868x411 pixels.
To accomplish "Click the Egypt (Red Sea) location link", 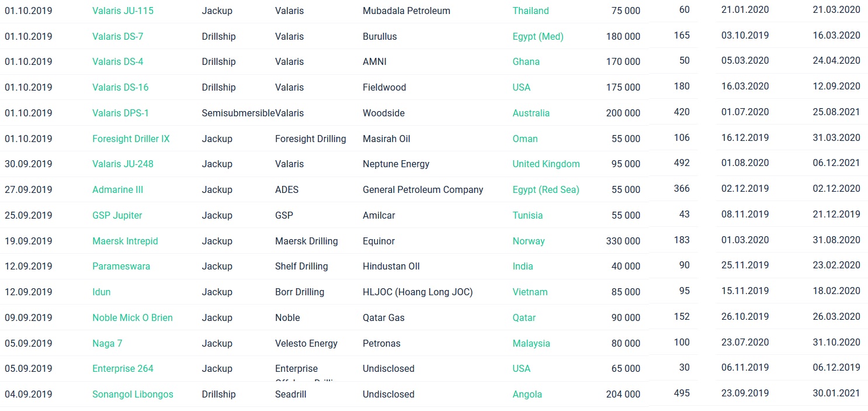I will pos(546,189).
